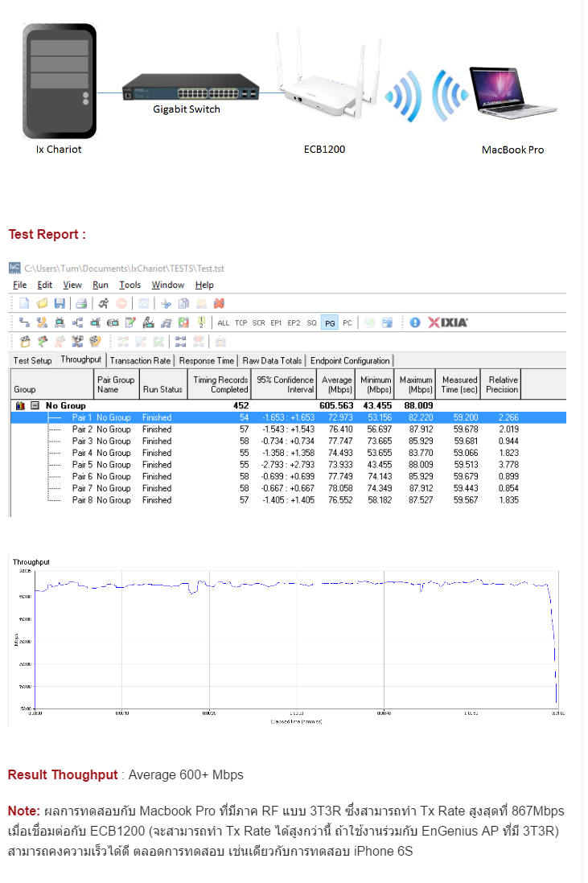Click the Paste toolbar icon
The height and width of the screenshot is (883, 588).
click(x=201, y=303)
